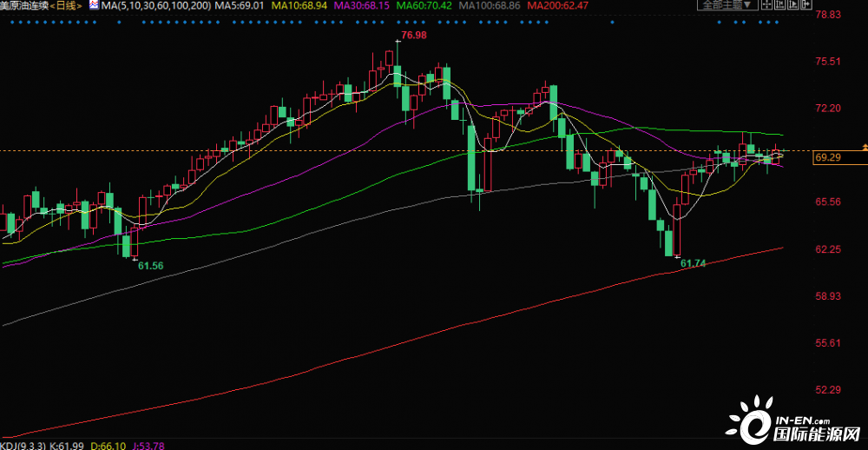
Task: Click 58.93 on the price axis
Action: click(x=829, y=296)
